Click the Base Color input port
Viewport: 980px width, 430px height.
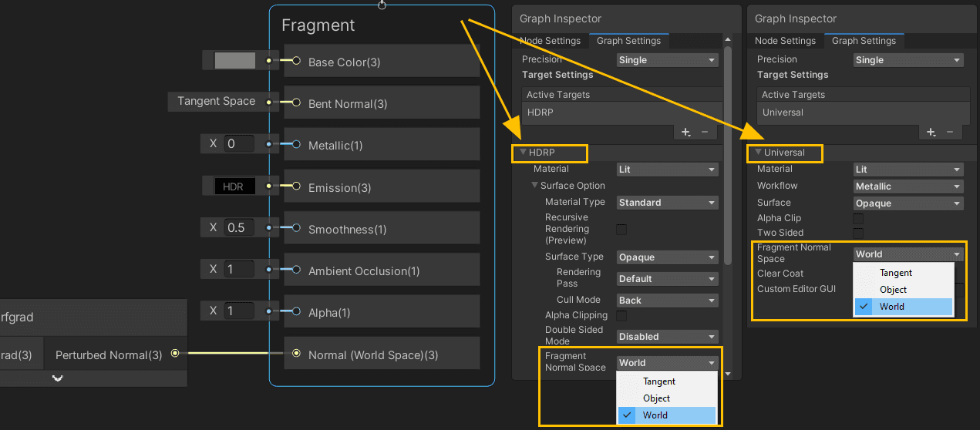(x=296, y=61)
